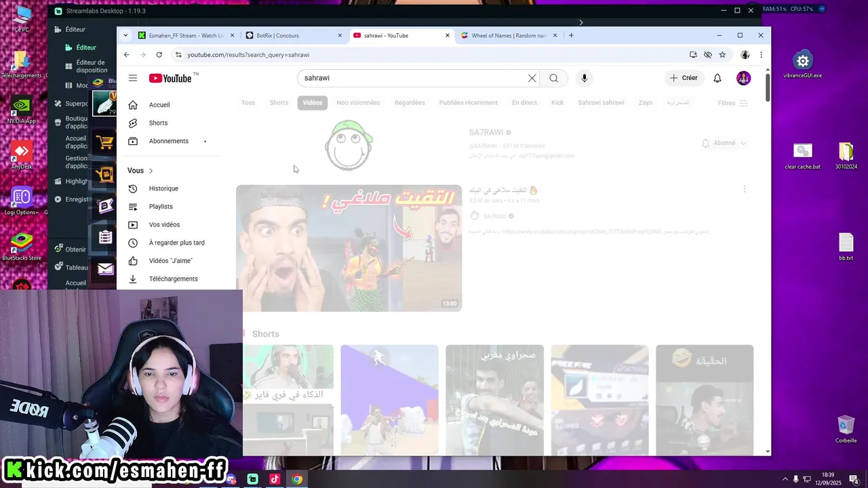This screenshot has height=488, width=868.
Task: Select the Tous filter chip
Action: [x=248, y=103]
